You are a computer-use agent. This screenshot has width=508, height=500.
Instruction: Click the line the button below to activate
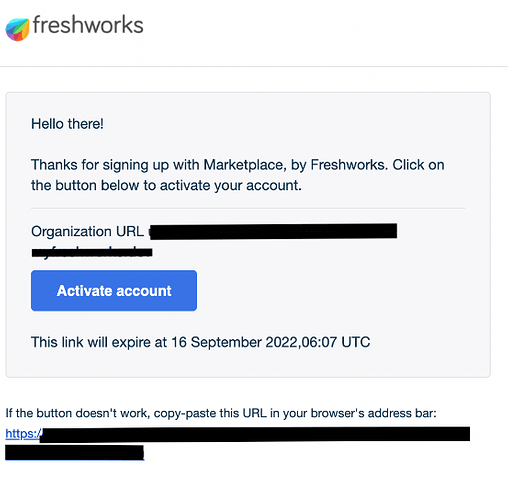[166, 185]
